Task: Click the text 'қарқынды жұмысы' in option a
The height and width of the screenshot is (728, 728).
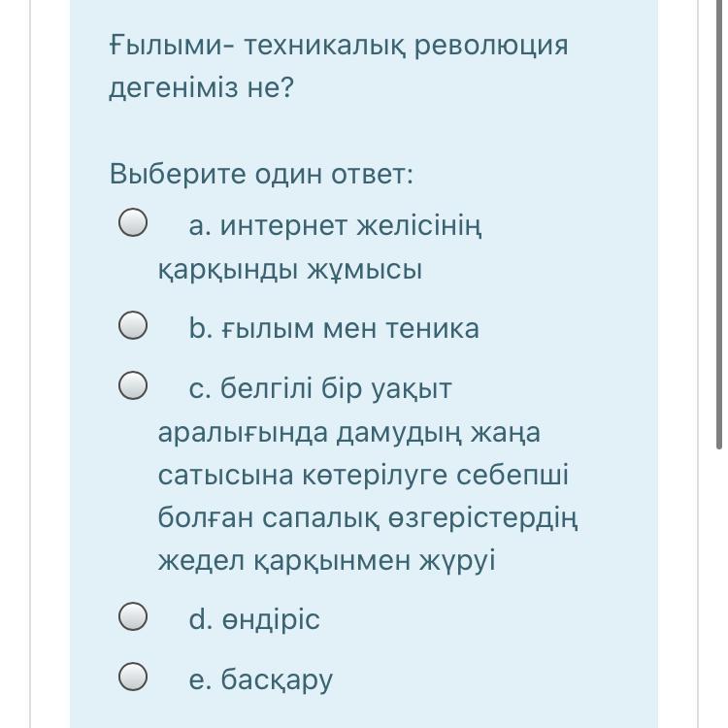Action: click(290, 269)
